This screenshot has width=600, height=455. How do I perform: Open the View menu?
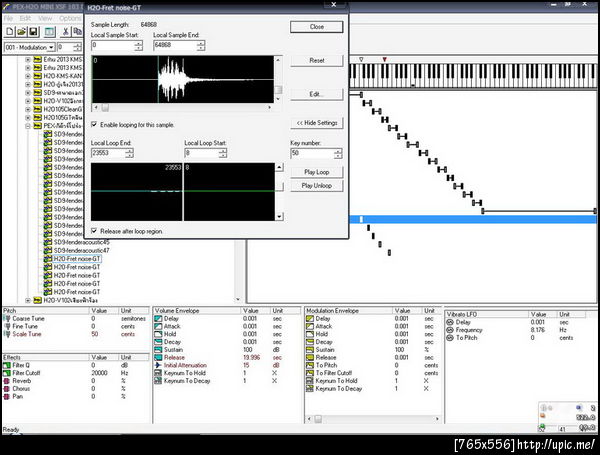(45, 18)
